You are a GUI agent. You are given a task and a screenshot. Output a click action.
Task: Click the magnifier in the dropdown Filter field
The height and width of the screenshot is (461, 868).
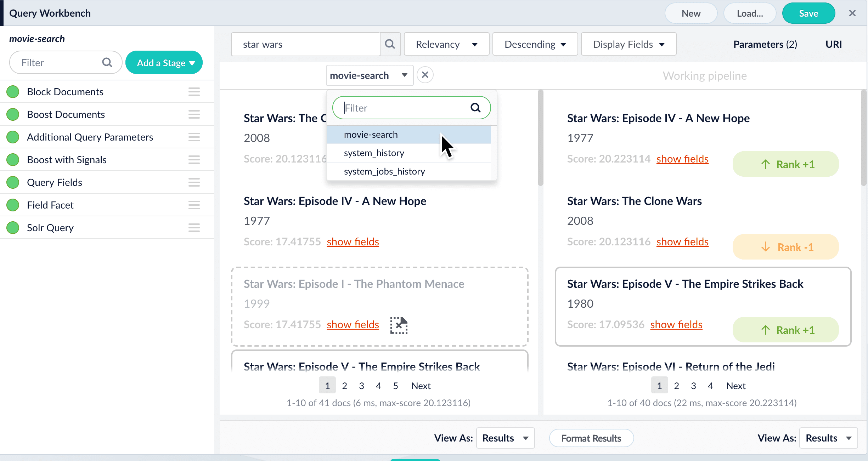pyautogui.click(x=475, y=108)
